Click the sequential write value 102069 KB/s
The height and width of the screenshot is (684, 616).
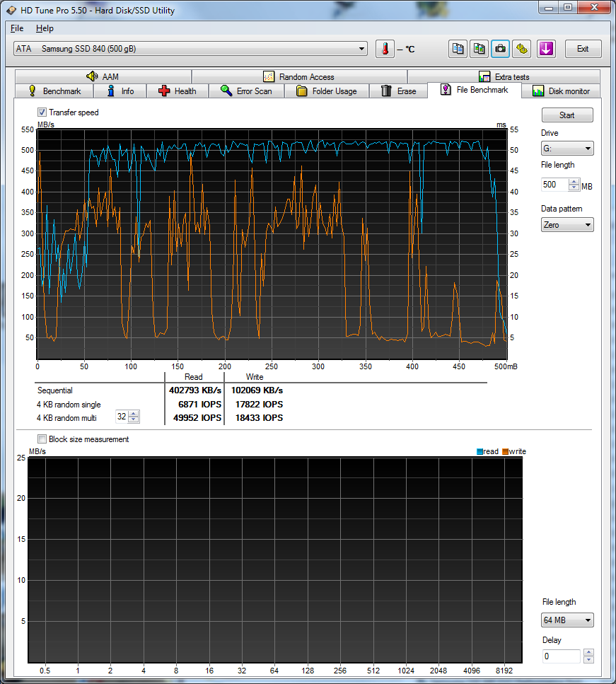[x=257, y=390]
